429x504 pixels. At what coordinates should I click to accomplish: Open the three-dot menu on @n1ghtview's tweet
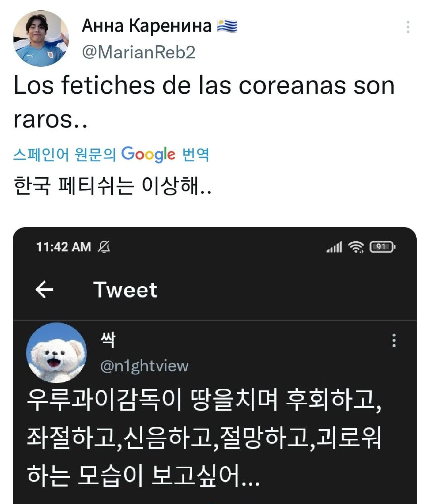tap(394, 340)
